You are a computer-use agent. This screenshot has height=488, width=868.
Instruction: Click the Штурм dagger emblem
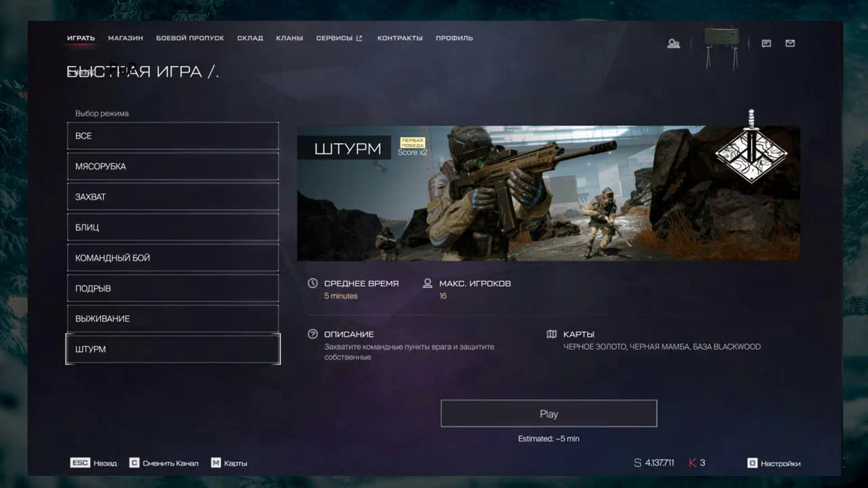[x=751, y=147]
